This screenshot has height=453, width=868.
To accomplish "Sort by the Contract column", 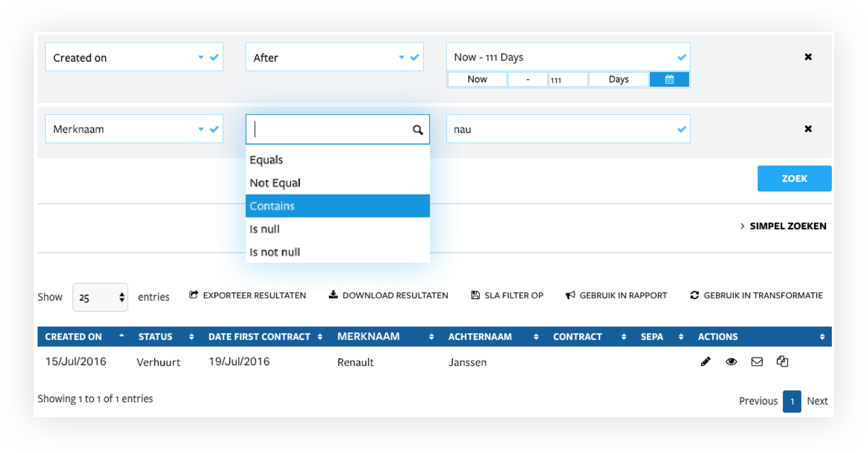I will (x=589, y=337).
